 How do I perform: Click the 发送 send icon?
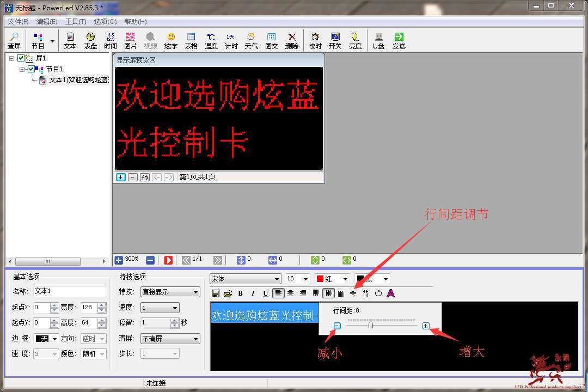point(399,41)
